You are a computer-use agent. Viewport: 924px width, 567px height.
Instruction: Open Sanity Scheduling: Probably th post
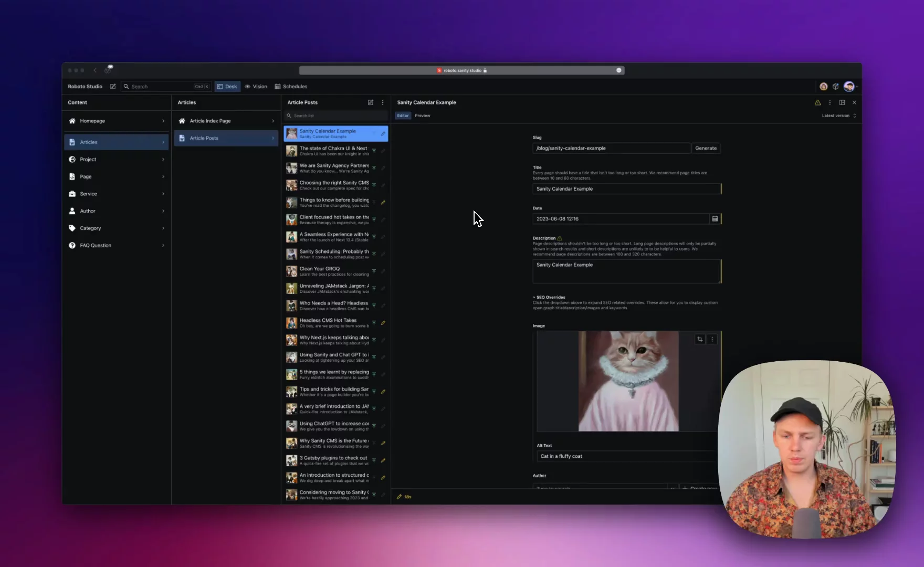pyautogui.click(x=336, y=254)
